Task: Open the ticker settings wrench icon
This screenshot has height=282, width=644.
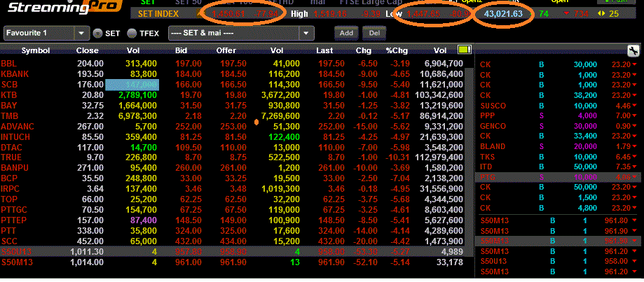Action: pyautogui.click(x=633, y=51)
